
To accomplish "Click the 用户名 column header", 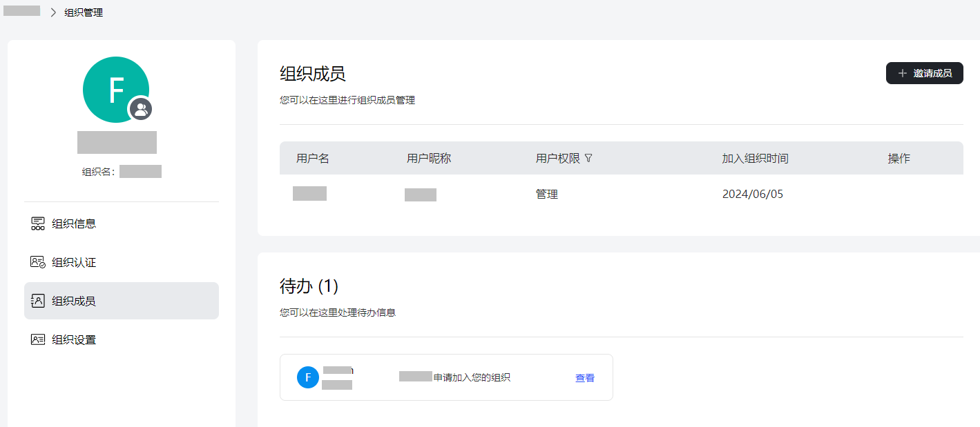I will pyautogui.click(x=313, y=159).
